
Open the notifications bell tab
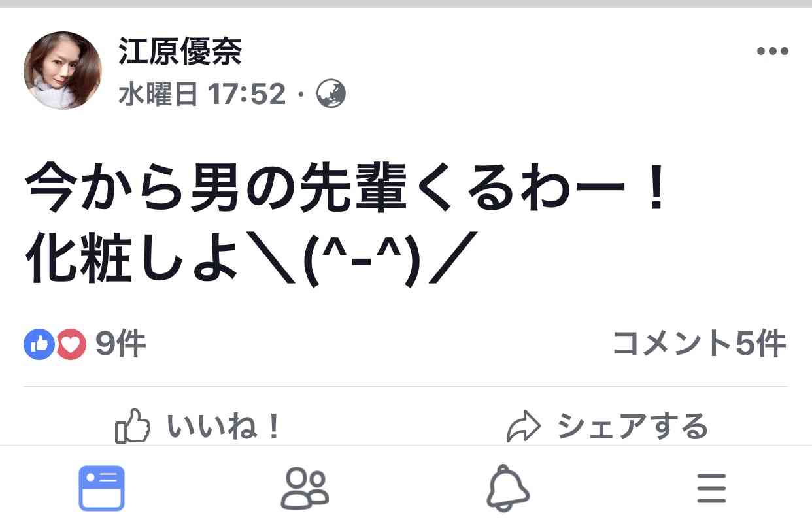[508, 488]
